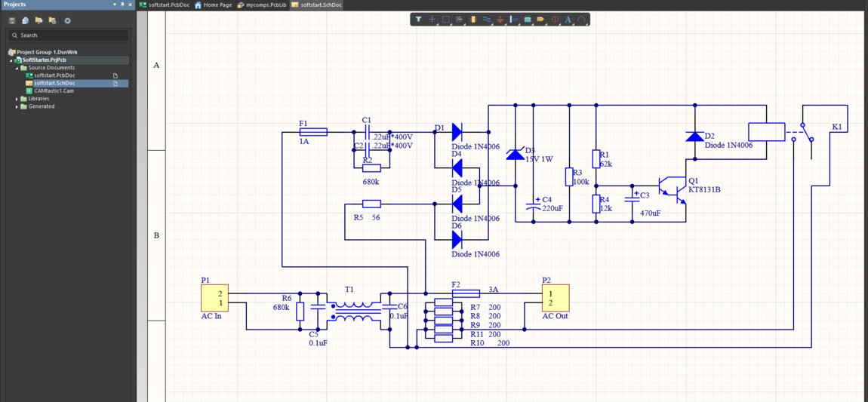Select the Place Text String tool
Image resolution: width=868 pixels, height=402 pixels.
point(568,20)
